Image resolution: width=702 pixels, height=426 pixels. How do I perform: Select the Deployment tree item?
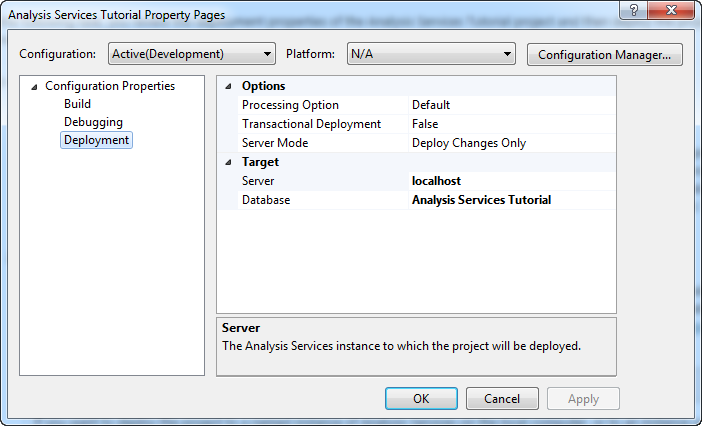(96, 140)
